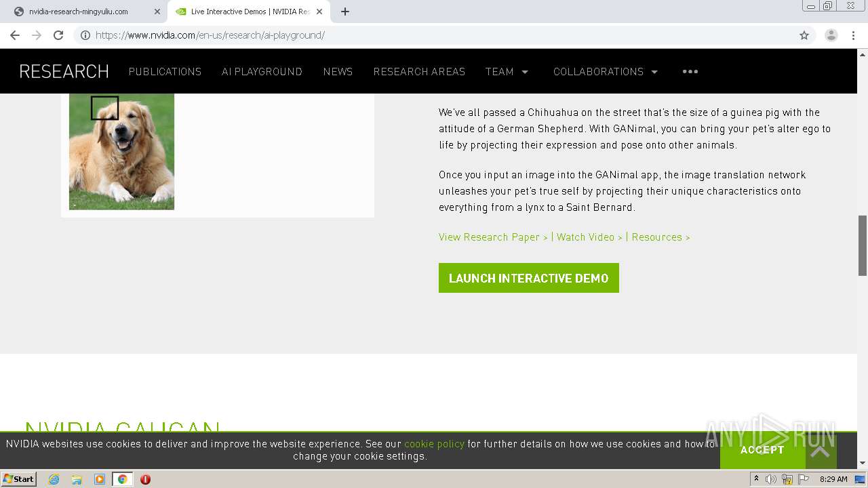The width and height of the screenshot is (868, 488).
Task: Select the Live Interactive Demos tab
Action: 250,12
